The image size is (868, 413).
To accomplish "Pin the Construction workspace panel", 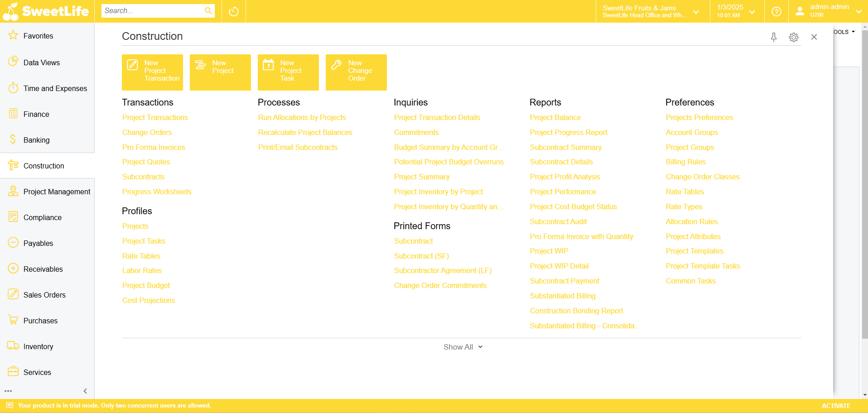I will click(x=774, y=37).
